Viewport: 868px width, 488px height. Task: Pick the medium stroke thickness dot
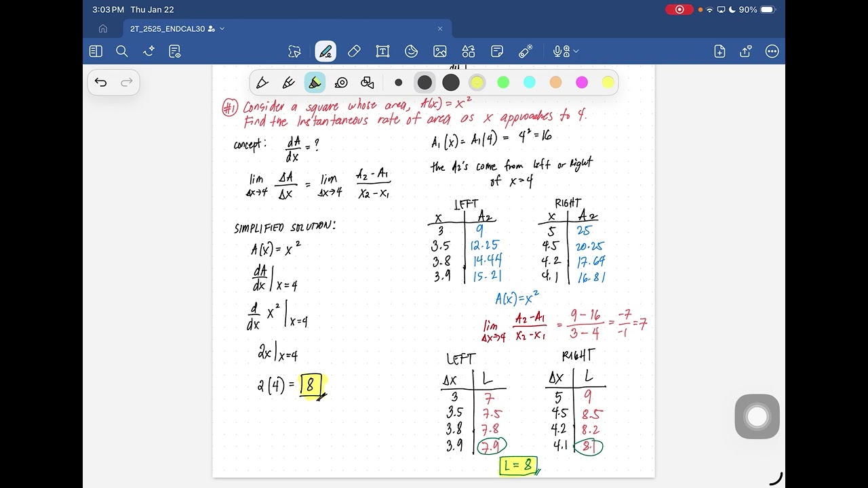(x=425, y=83)
